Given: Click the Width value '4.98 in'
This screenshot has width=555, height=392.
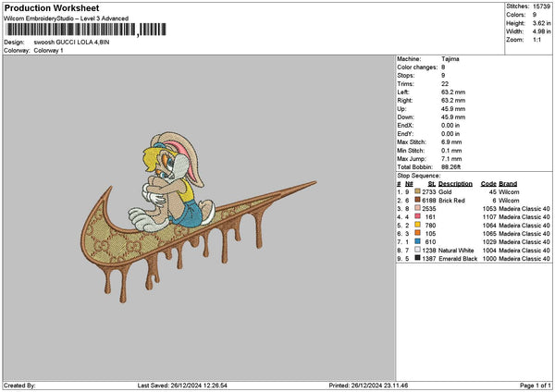Looking at the screenshot, I should coord(541,31).
